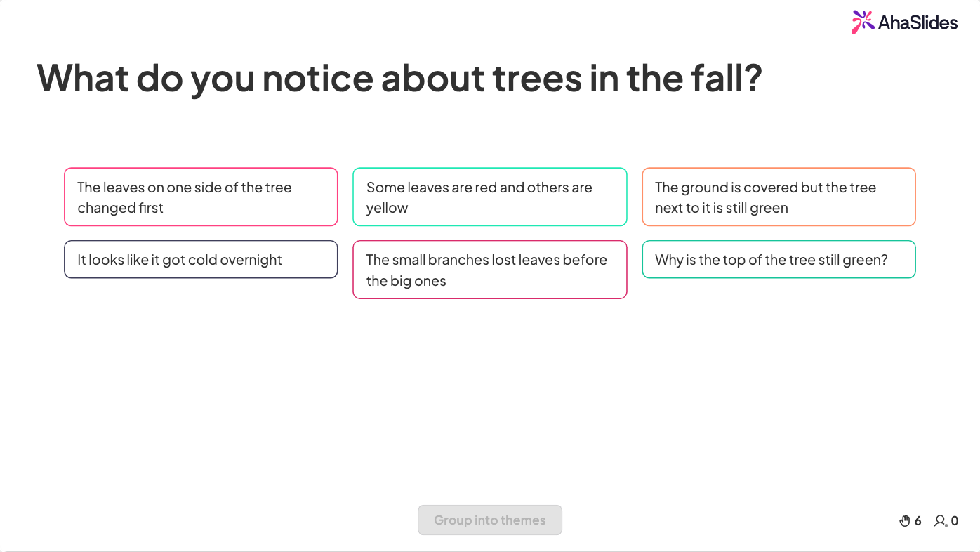Click the response count number 6
The image size is (980, 552).
(918, 521)
